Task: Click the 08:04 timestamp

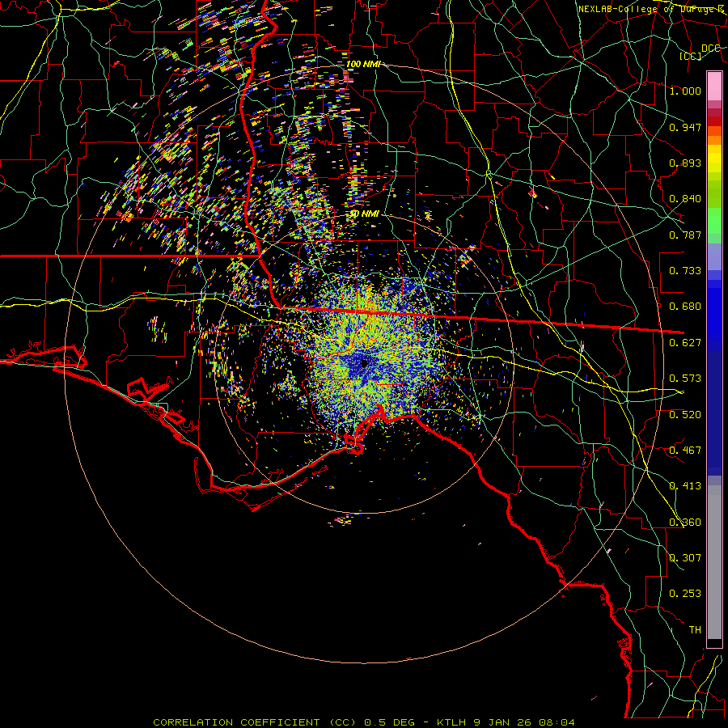Action: 557,722
